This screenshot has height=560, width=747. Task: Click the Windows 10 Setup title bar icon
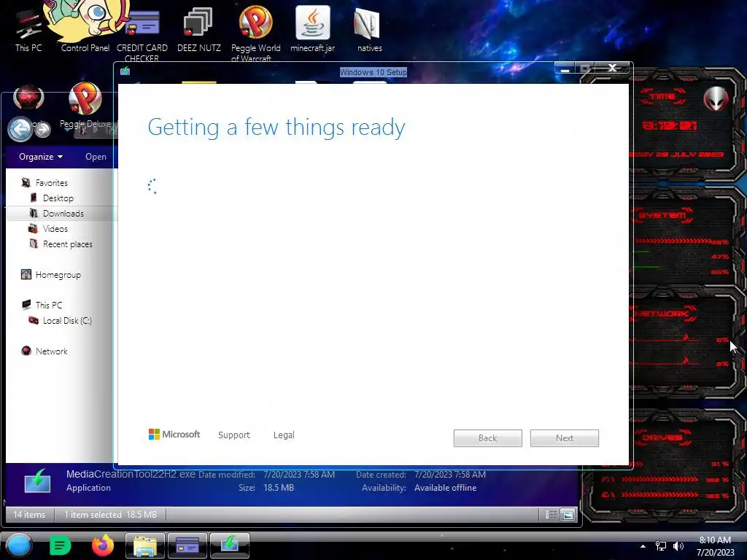[125, 71]
